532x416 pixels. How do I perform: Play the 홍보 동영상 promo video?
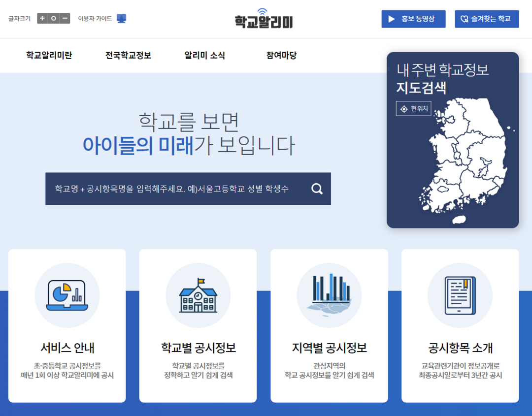click(413, 19)
